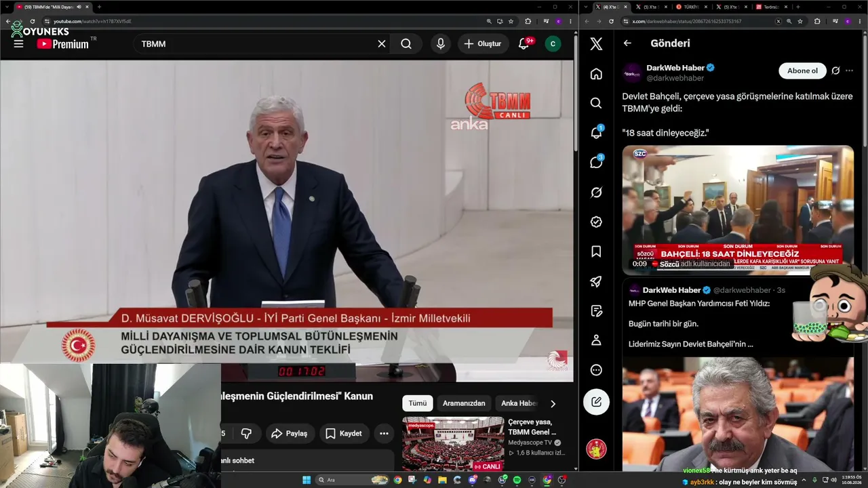Open Spotify from the taskbar
Viewport: 868px width, 488px height.
517,480
